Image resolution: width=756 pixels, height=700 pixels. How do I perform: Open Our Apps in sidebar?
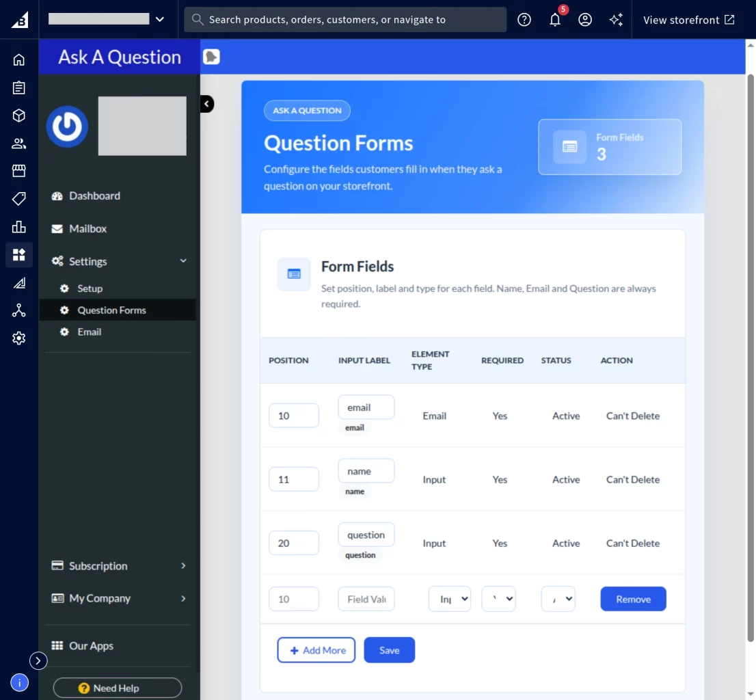pyautogui.click(x=91, y=645)
